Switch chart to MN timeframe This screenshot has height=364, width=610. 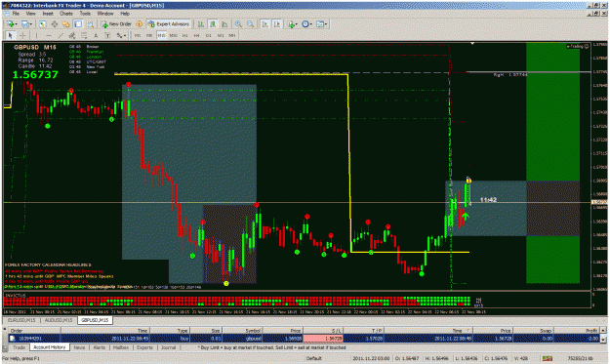point(232,35)
